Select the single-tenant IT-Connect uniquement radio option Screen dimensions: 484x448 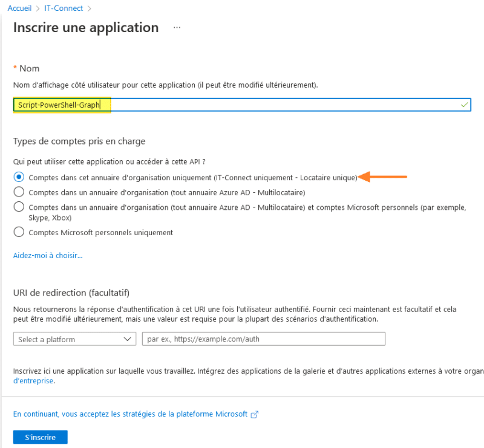point(19,178)
